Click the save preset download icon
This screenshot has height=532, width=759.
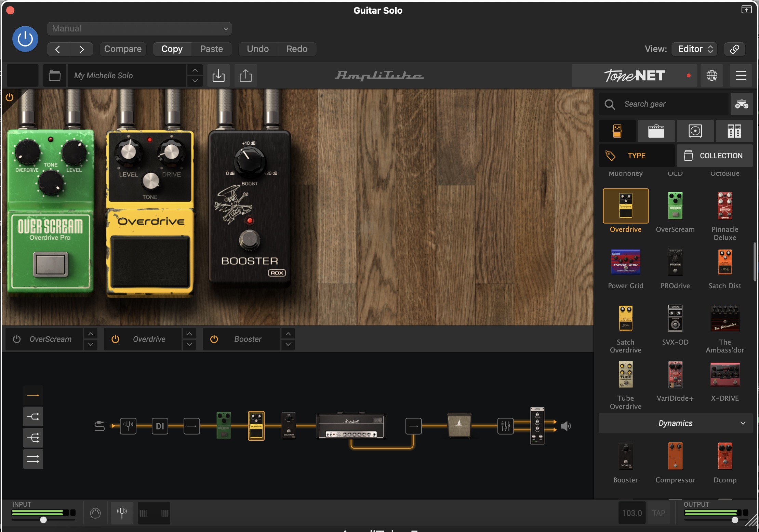click(x=218, y=76)
